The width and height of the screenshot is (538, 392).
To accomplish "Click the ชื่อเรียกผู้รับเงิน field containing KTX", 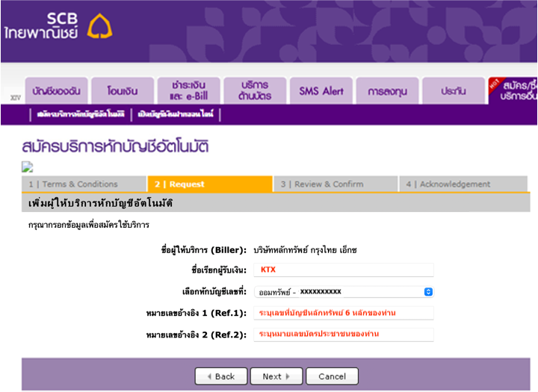I will (344, 270).
